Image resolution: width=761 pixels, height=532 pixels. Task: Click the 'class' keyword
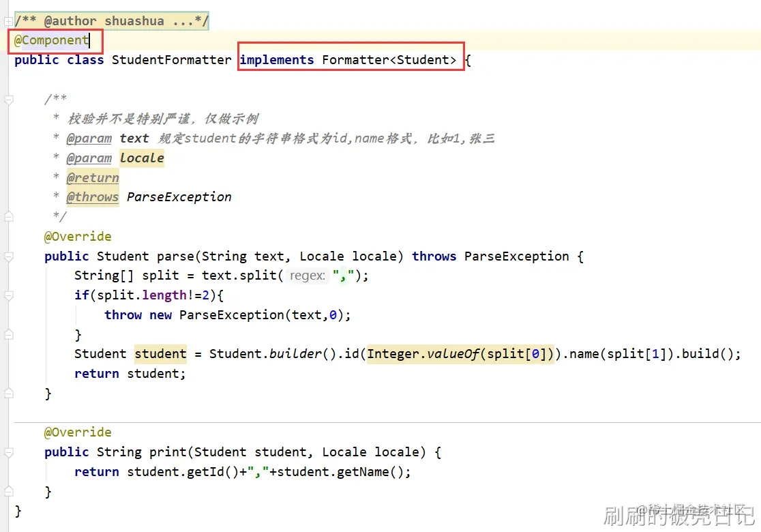tap(85, 60)
